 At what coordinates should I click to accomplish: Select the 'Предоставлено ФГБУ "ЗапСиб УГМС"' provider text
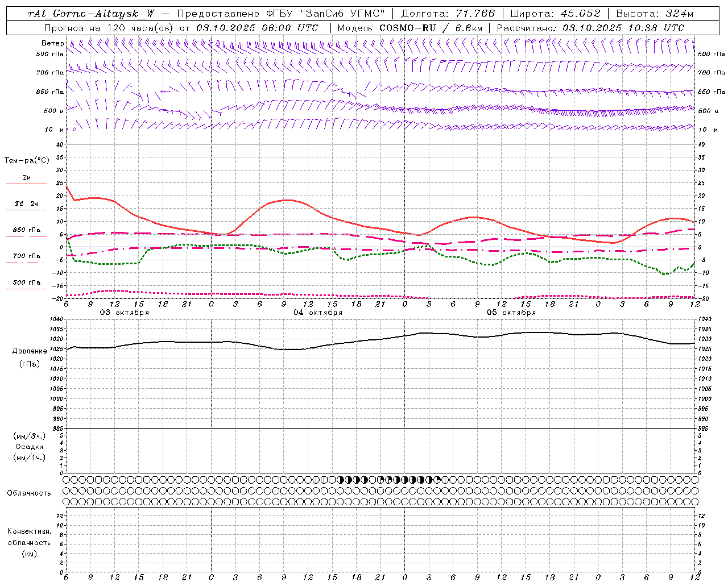(x=282, y=14)
